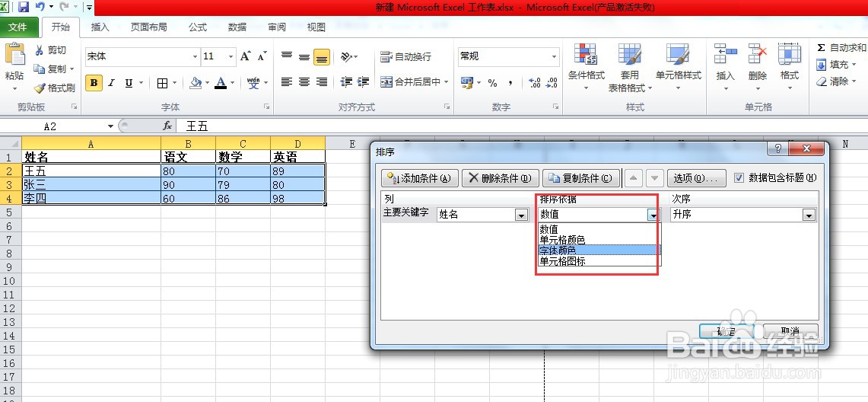Click the Save icon in quick access toolbar

[x=24, y=7]
